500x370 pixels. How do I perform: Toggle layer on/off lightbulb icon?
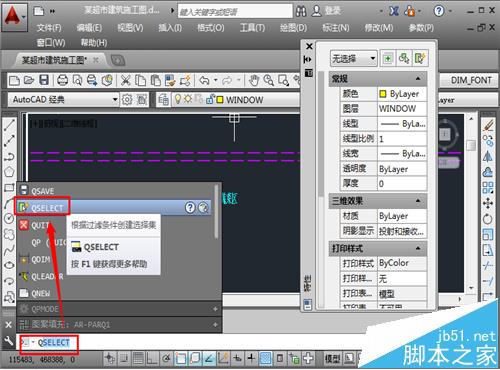(178, 99)
